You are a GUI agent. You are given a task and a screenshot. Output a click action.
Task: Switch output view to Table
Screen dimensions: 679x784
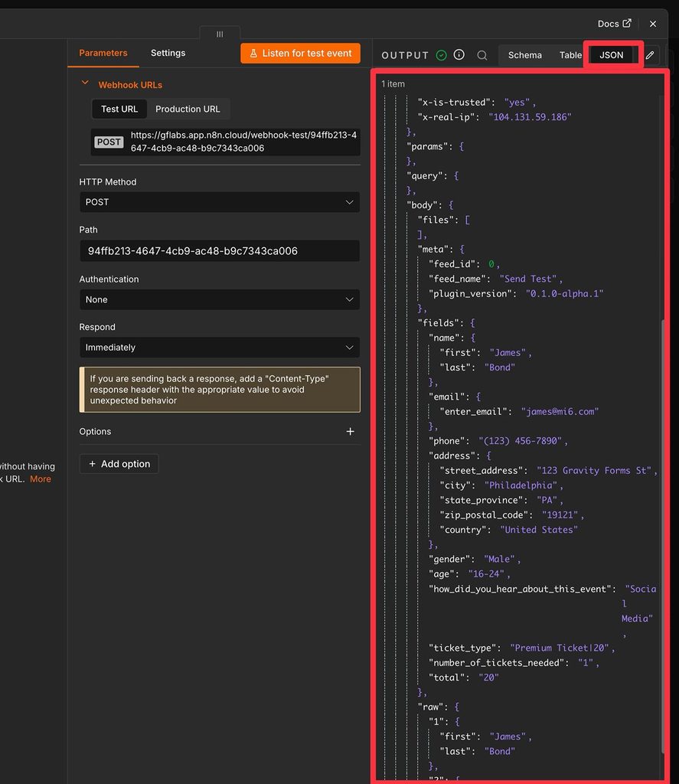[570, 55]
